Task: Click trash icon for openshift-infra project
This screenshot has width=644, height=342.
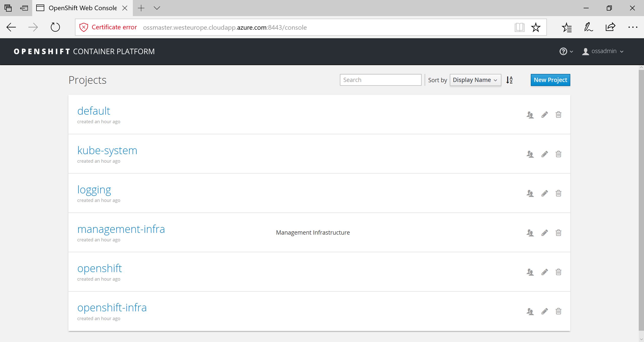Action: (558, 311)
